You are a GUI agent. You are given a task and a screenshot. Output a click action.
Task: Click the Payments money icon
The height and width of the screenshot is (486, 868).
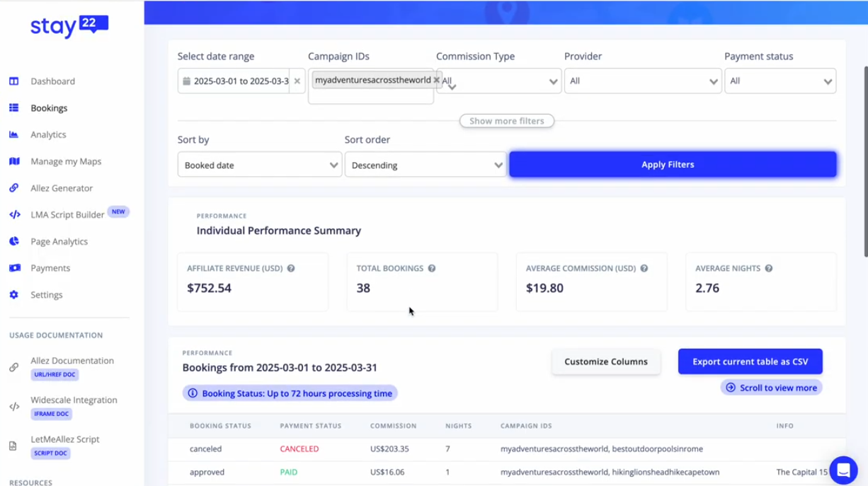pyautogui.click(x=14, y=268)
